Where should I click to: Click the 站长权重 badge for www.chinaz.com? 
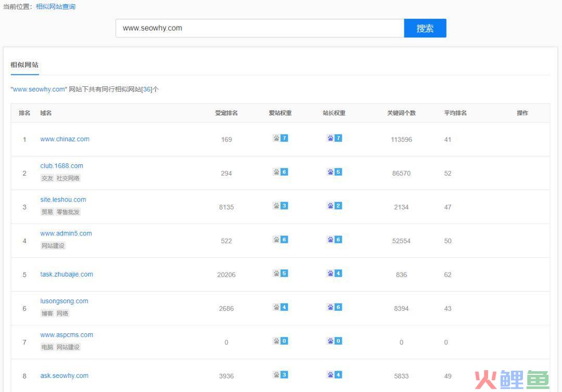click(335, 138)
